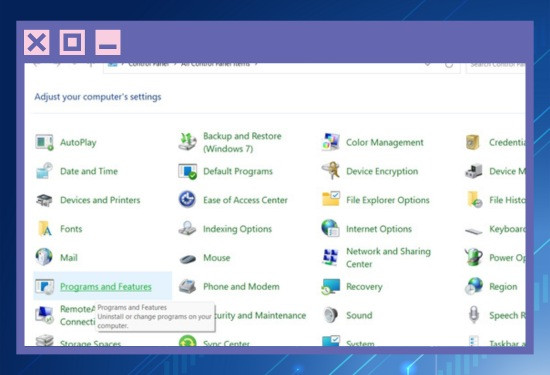Open the Internet Options globe icon
This screenshot has height=375, width=550.
point(330,228)
